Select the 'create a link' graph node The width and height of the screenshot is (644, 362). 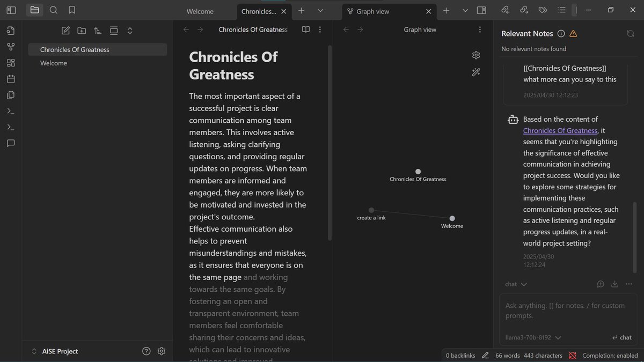click(371, 210)
